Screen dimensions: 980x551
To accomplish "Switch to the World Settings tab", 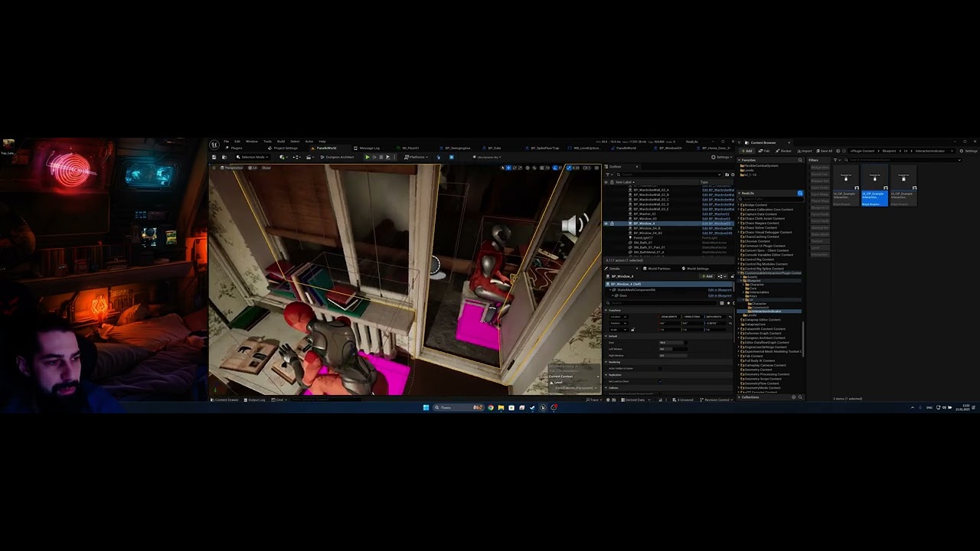I will tap(696, 269).
